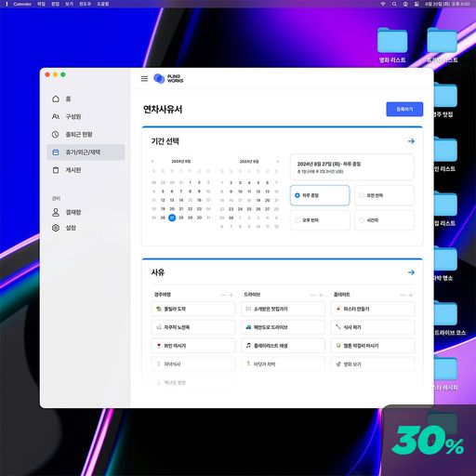Expand the 기간 선택 section arrow

pos(411,141)
